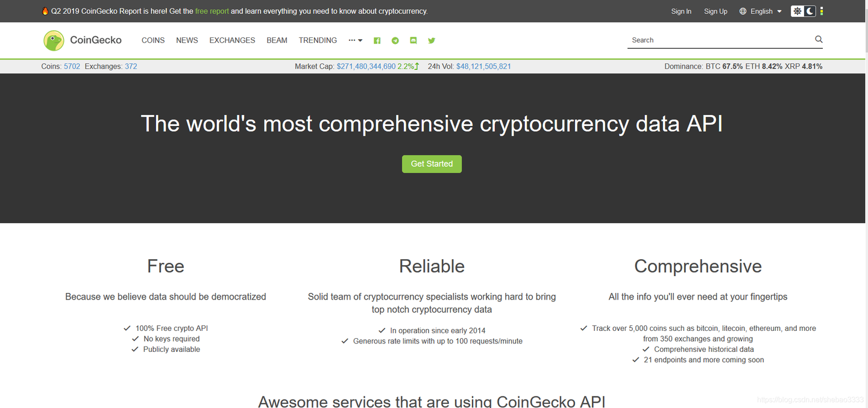The height and width of the screenshot is (408, 868).
Task: Go to EXCHANGES page
Action: 232,40
